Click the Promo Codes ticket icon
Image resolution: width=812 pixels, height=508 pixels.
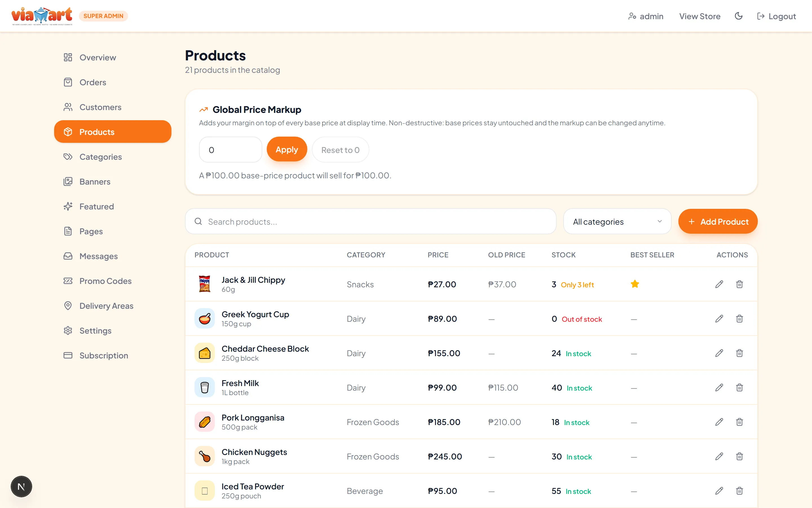pos(68,281)
